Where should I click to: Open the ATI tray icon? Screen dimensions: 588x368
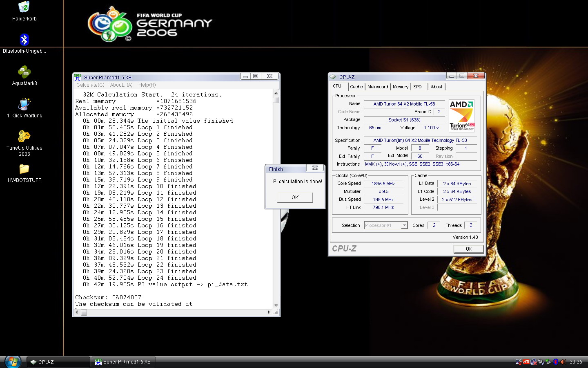coord(526,362)
